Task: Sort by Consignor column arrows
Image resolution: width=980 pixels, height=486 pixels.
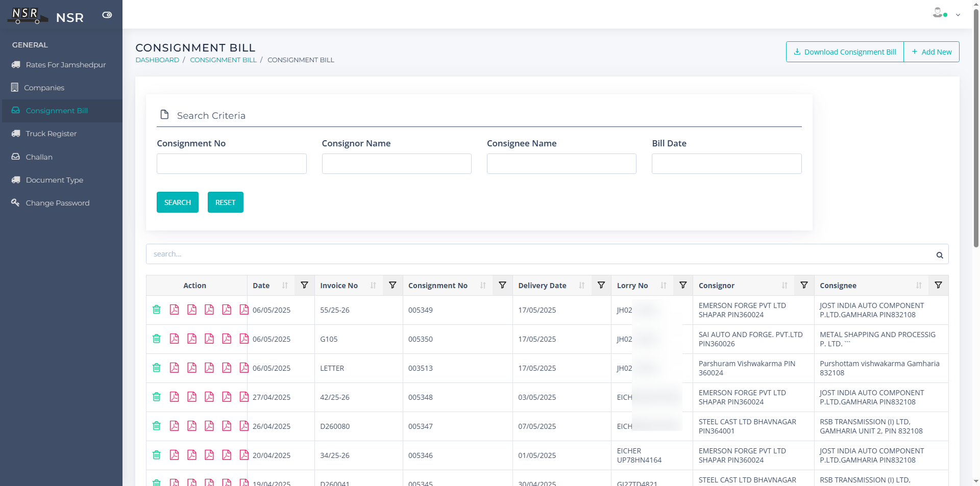Action: (785, 286)
